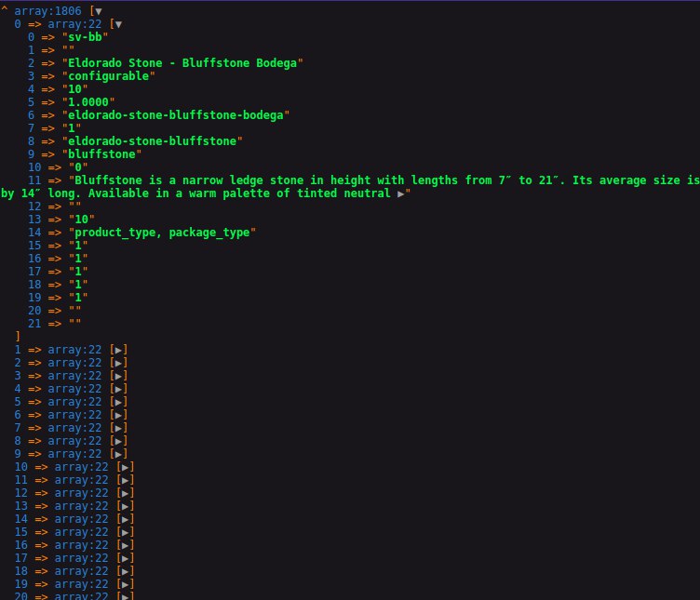Screen dimensions: 700x600
Task: Expand array:22 at index 18
Action: (125, 571)
